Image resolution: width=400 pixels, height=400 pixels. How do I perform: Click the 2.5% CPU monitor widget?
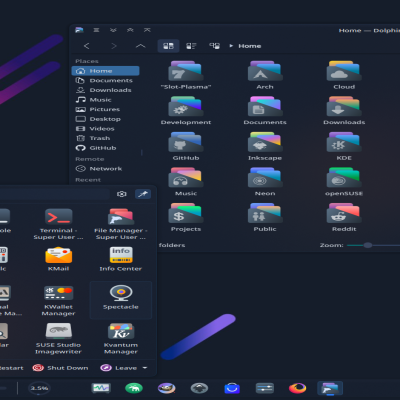(x=39, y=388)
